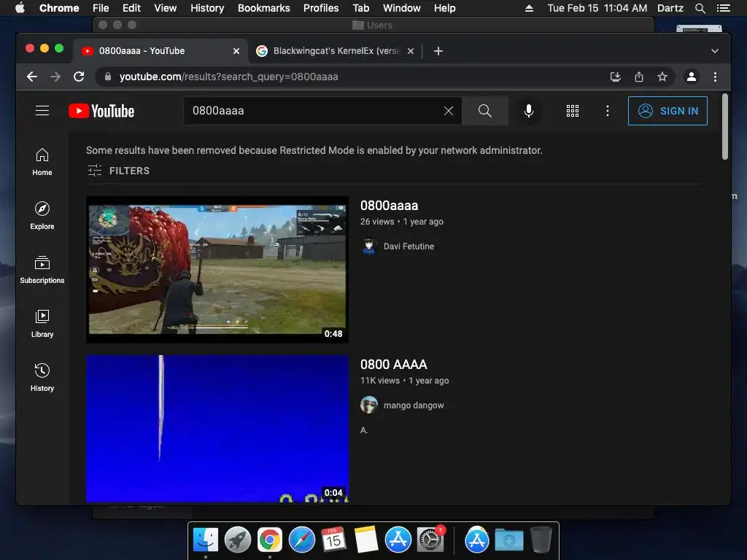Open Davi Fetutine channel avatar
Viewport: 747px width, 560px height.
pos(368,246)
